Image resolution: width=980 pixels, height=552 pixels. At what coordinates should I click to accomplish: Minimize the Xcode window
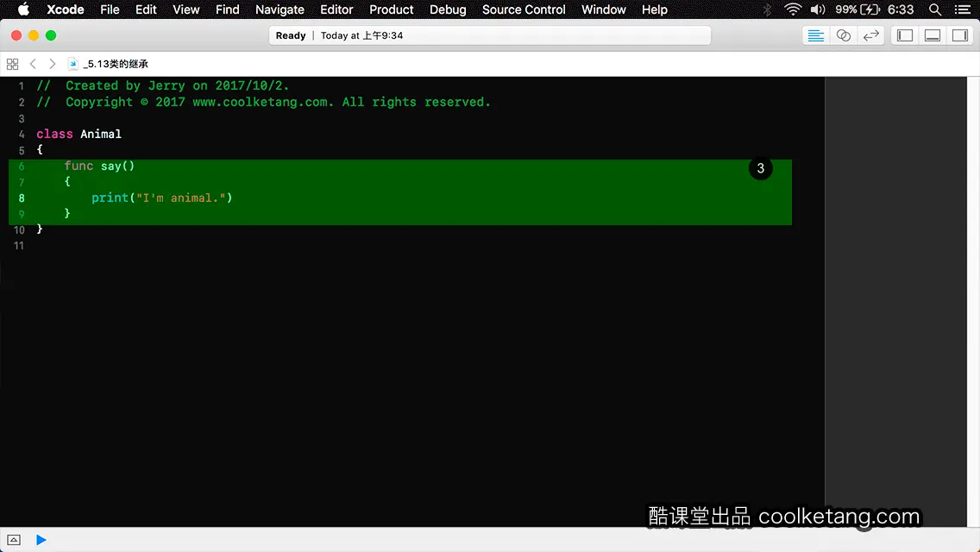coord(34,35)
